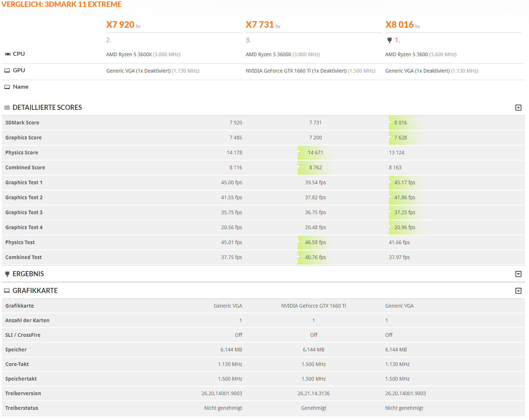Collapse the Detaillierte Scores section

tap(518, 108)
